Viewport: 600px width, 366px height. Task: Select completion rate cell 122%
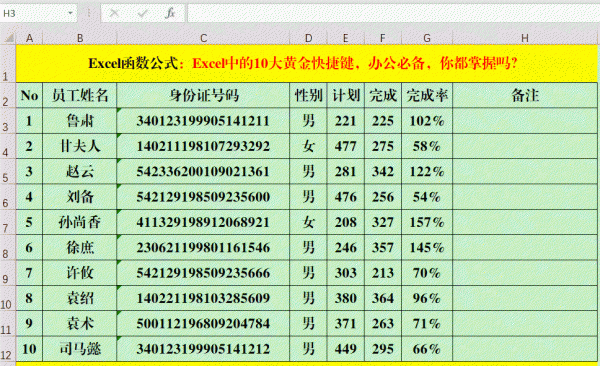[x=427, y=172]
